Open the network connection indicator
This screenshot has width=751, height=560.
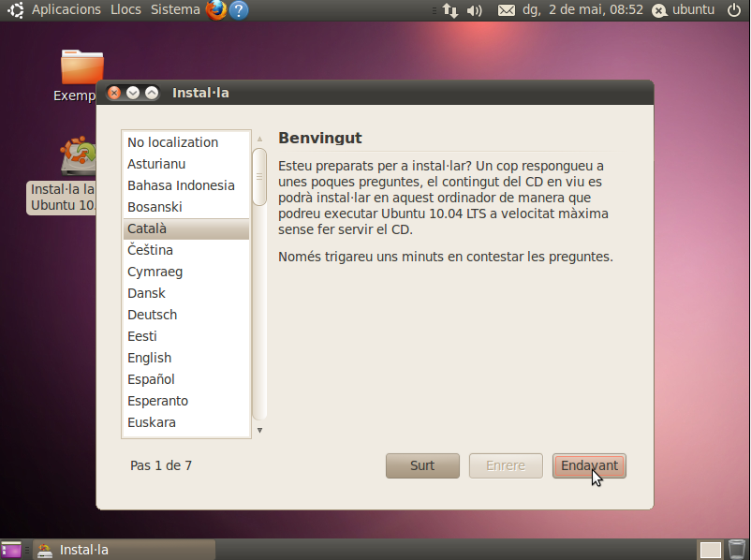pos(449,10)
